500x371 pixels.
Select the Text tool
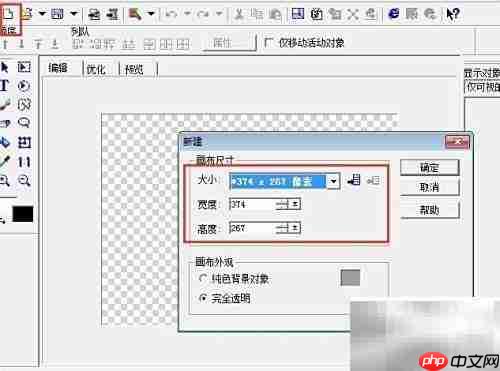pos(4,86)
